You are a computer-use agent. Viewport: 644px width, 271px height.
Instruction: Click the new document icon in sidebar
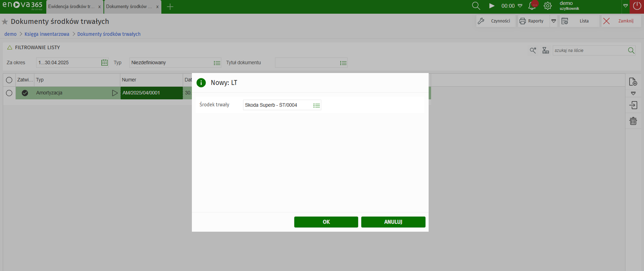(x=633, y=82)
